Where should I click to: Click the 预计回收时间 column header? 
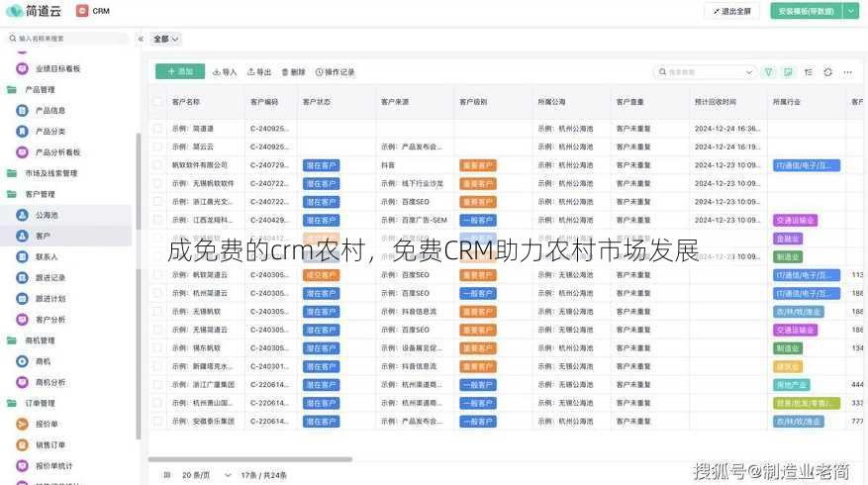pyautogui.click(x=716, y=102)
